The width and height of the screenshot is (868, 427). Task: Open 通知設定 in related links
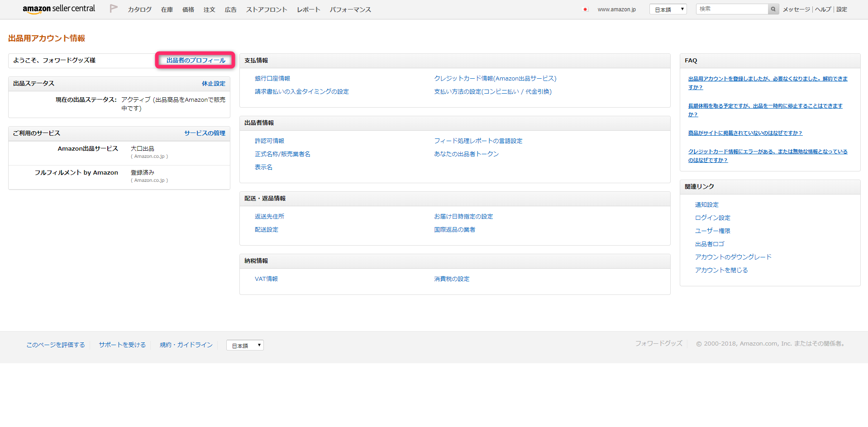(706, 204)
